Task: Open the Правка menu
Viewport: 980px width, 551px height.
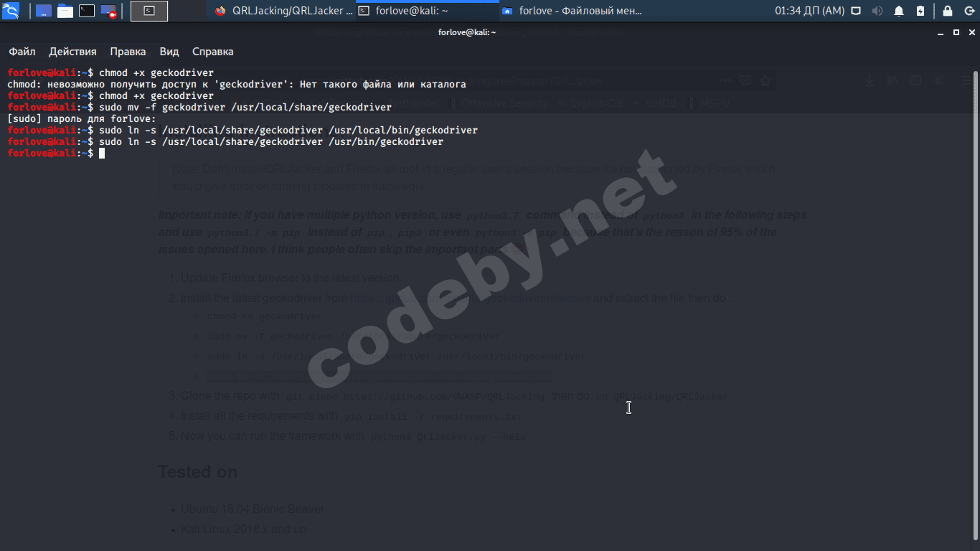Action: pos(128,52)
